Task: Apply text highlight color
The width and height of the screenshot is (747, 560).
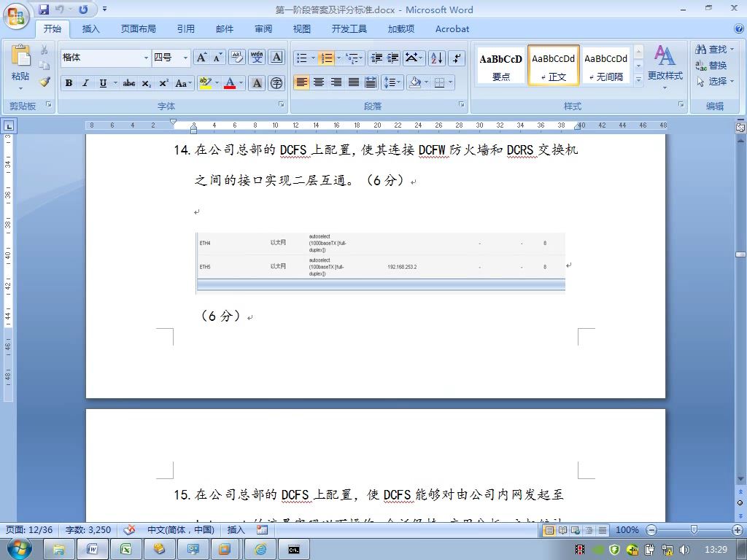Action: click(x=205, y=83)
